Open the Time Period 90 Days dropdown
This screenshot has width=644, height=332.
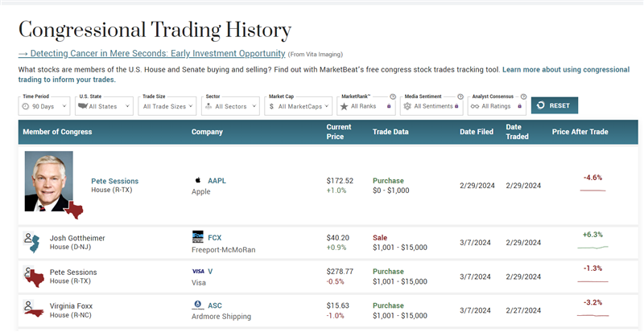point(45,106)
